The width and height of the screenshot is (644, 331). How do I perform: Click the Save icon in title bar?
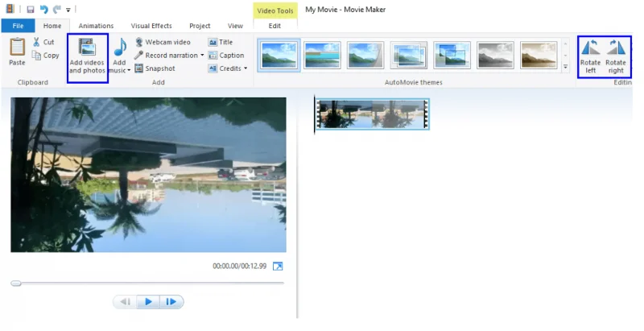tap(30, 10)
